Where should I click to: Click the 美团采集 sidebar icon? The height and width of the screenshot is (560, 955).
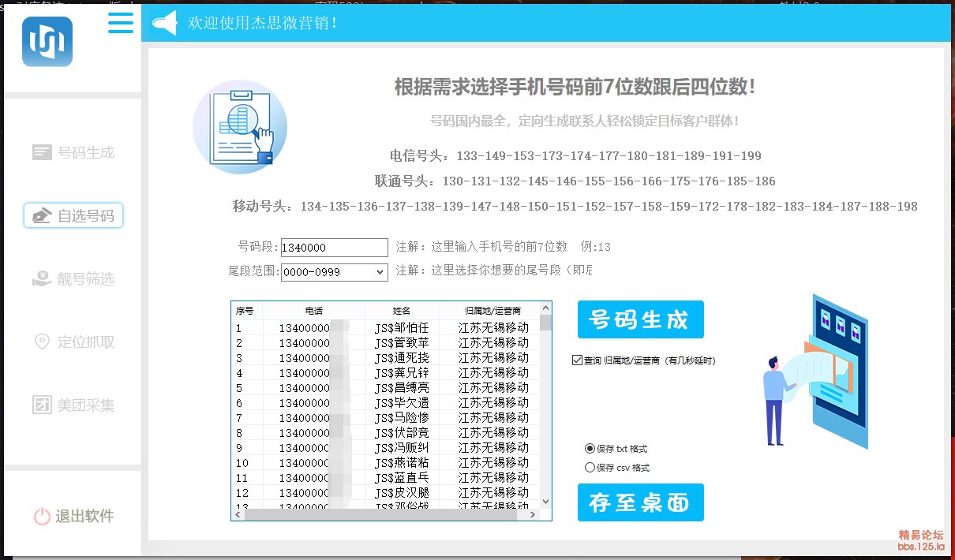(42, 405)
